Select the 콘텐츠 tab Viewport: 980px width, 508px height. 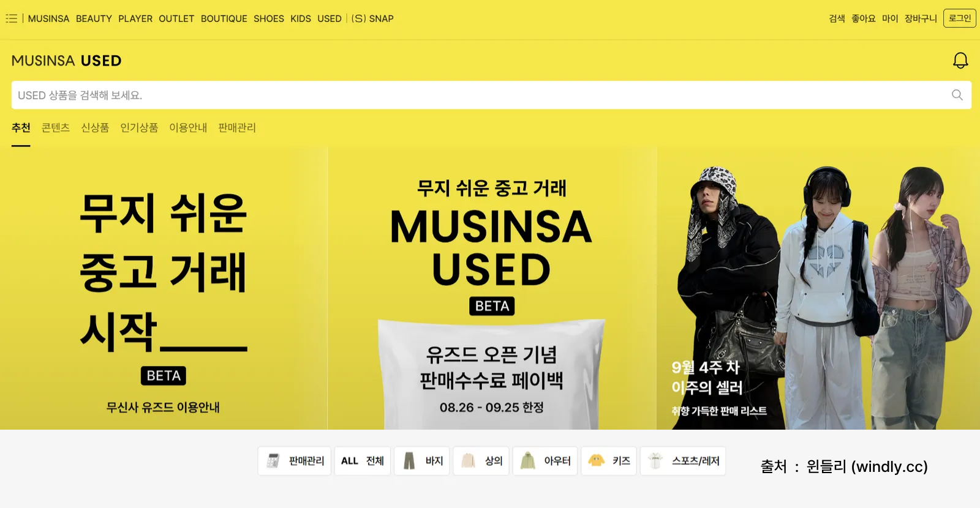point(56,128)
